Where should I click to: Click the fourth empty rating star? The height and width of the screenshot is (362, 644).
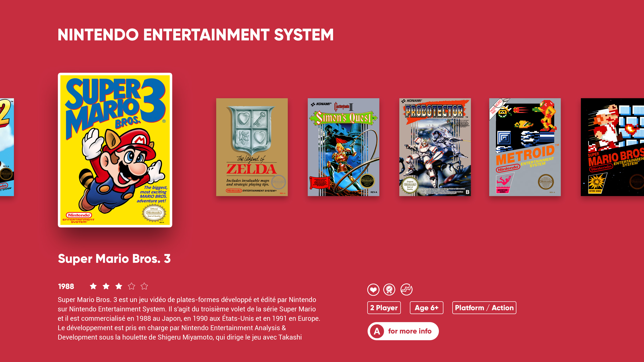pos(131,286)
